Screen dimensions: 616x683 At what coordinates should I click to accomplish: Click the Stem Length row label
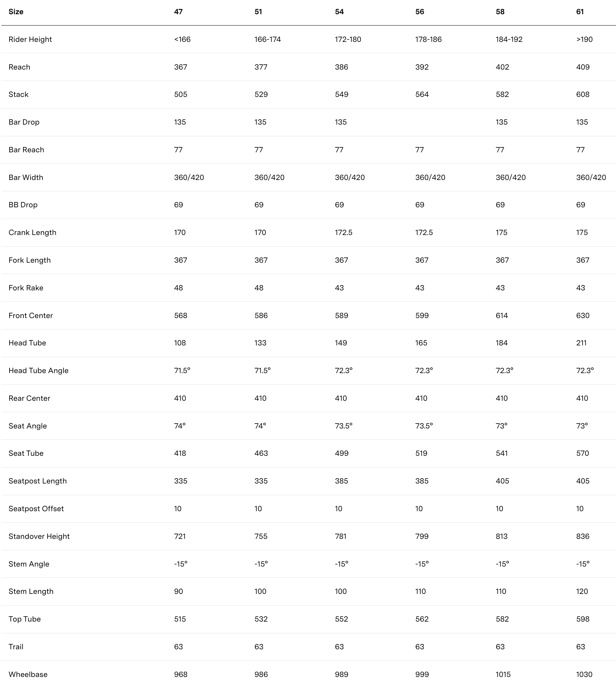[x=31, y=591]
